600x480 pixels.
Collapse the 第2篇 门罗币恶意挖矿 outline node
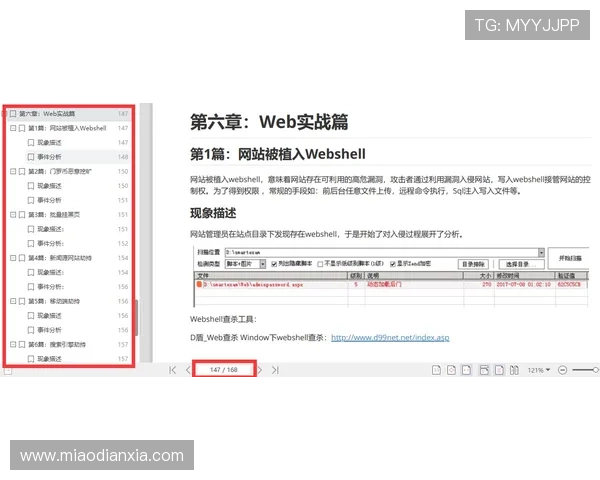pos(13,171)
